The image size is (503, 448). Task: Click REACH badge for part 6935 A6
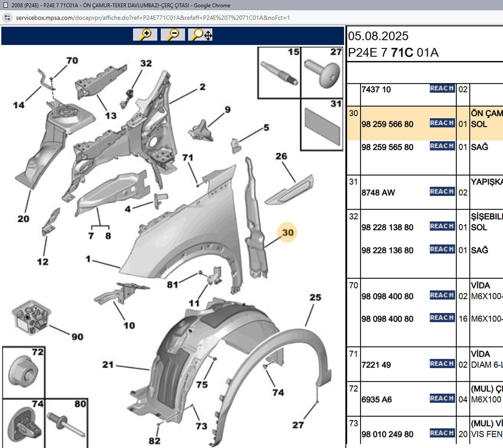pyautogui.click(x=442, y=398)
